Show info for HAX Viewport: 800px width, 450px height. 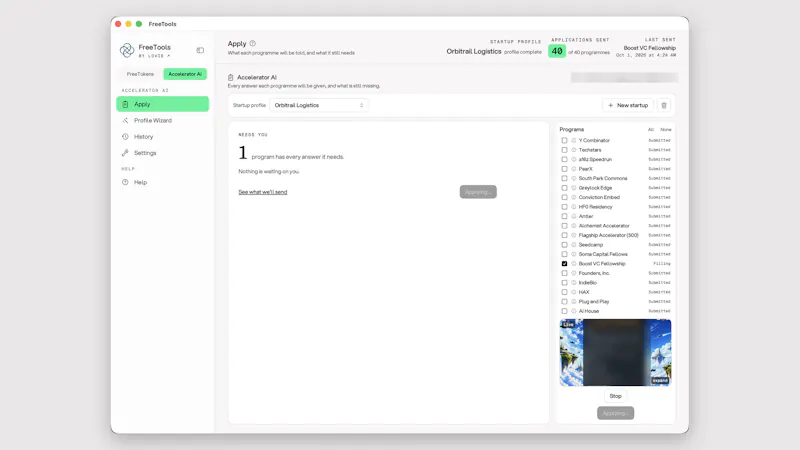tap(573, 292)
